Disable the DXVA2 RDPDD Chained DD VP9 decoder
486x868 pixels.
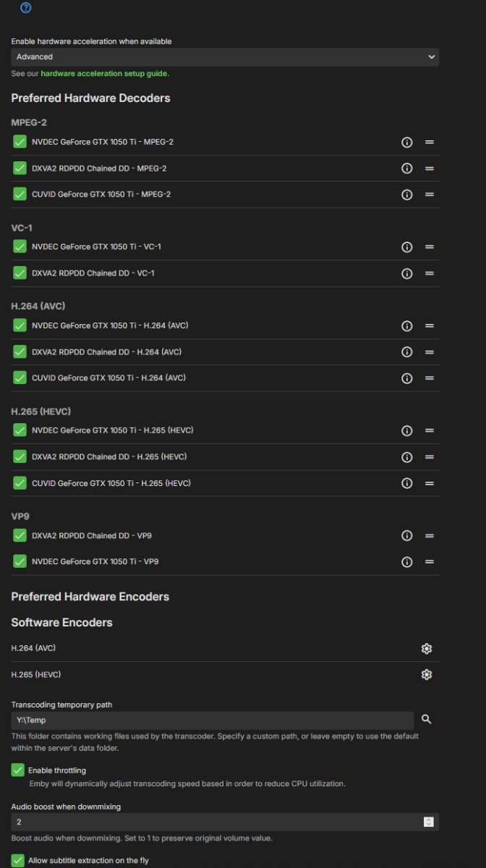pos(19,535)
